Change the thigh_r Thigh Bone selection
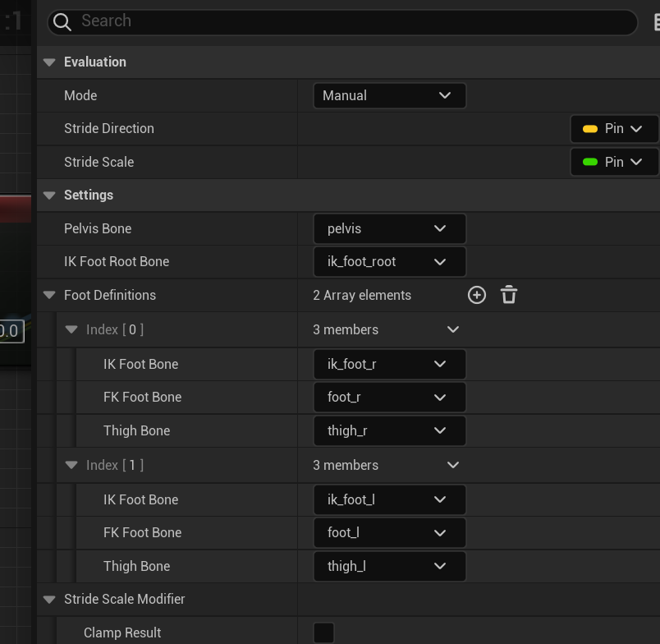The image size is (660, 644). 389,430
